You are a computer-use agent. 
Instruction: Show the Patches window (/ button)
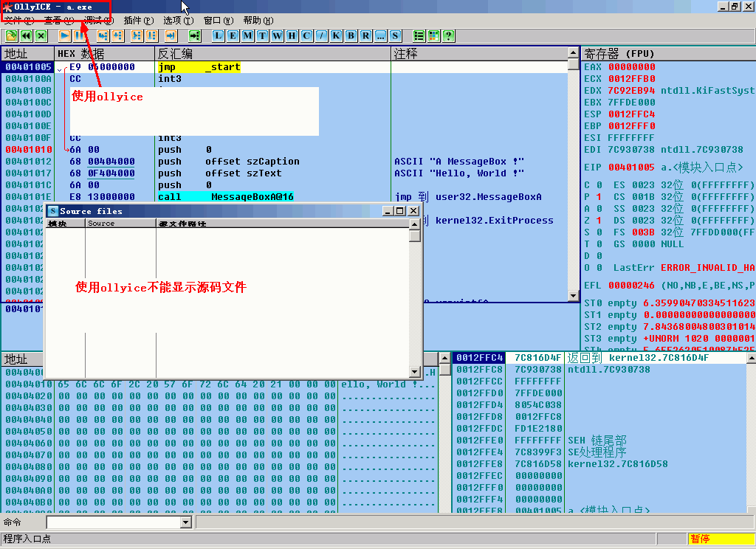click(322, 35)
